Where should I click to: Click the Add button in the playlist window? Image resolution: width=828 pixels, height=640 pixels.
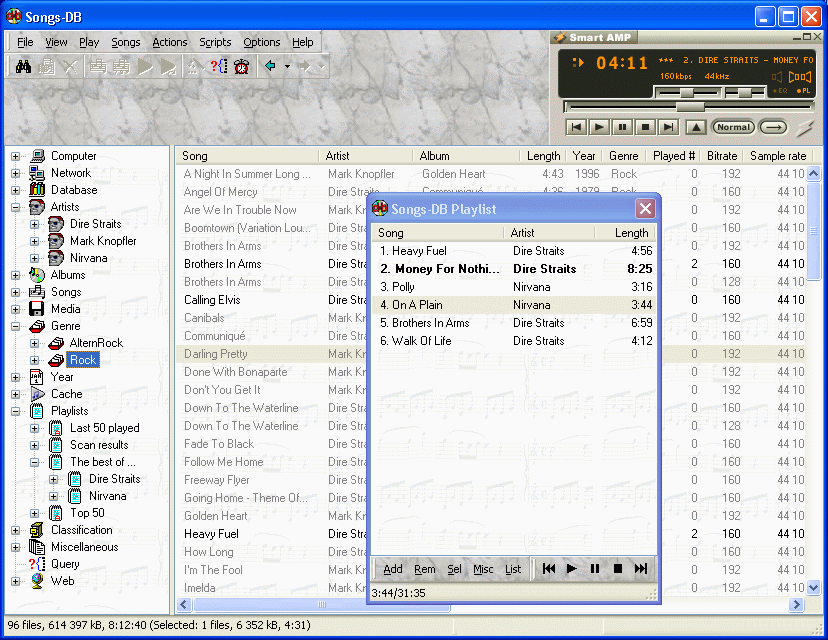click(392, 568)
